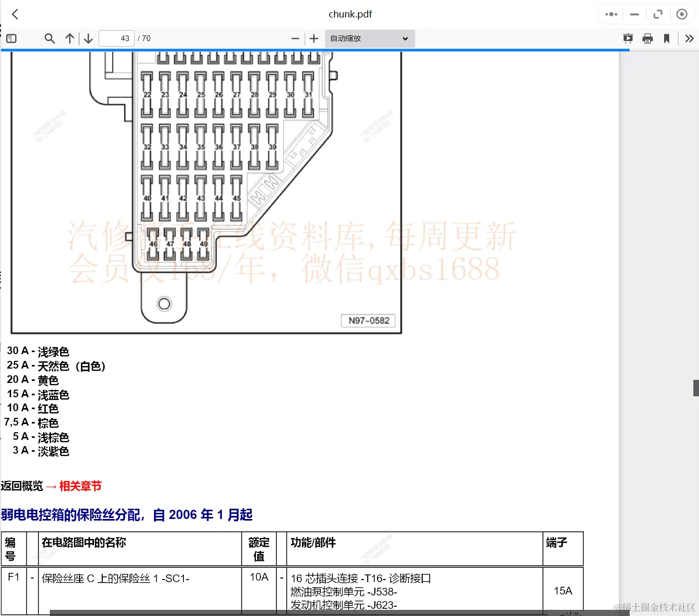Click the page number input field
Viewport: 699px width, 616px height.
point(116,38)
